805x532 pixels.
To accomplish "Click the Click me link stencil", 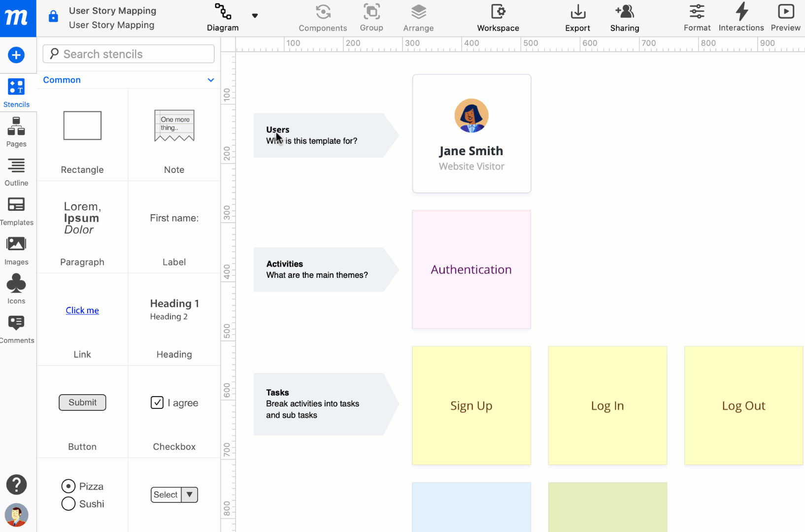I will pos(82,310).
